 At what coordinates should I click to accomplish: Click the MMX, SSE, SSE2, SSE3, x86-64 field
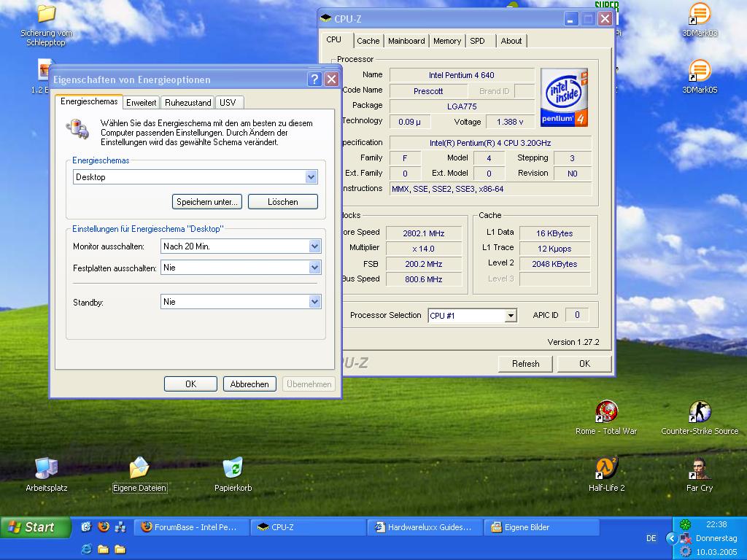[491, 189]
